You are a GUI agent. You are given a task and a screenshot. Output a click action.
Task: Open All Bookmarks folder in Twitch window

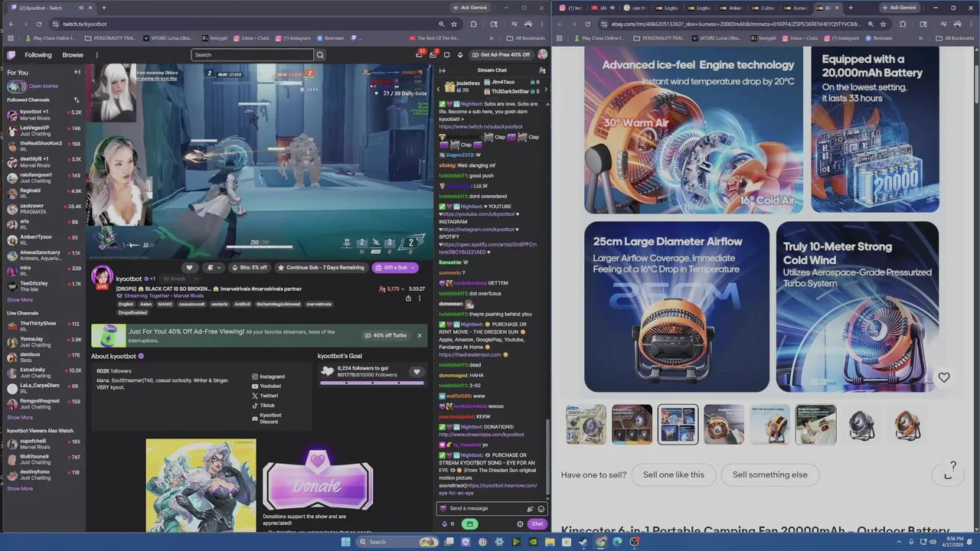[526, 38]
